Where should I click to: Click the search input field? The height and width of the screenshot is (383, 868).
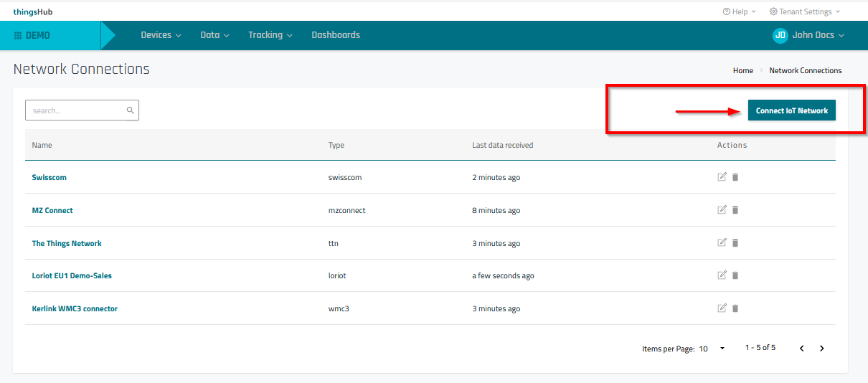(x=75, y=110)
